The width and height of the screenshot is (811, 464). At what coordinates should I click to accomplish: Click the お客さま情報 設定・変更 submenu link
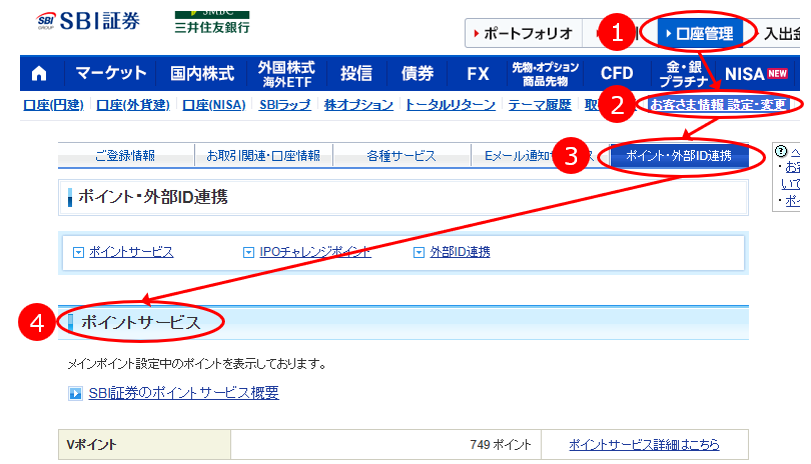coord(718,104)
